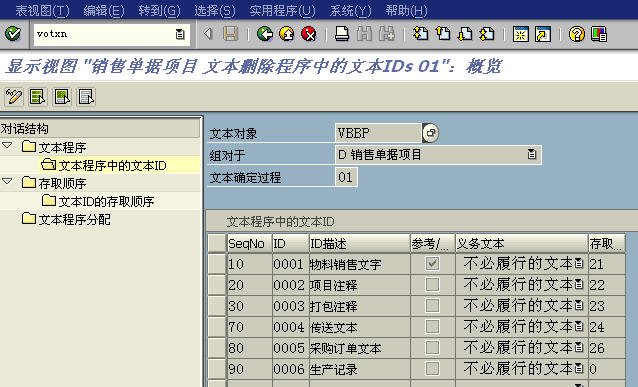
Task: Open the 帮助(H) menu
Action: tap(406, 10)
